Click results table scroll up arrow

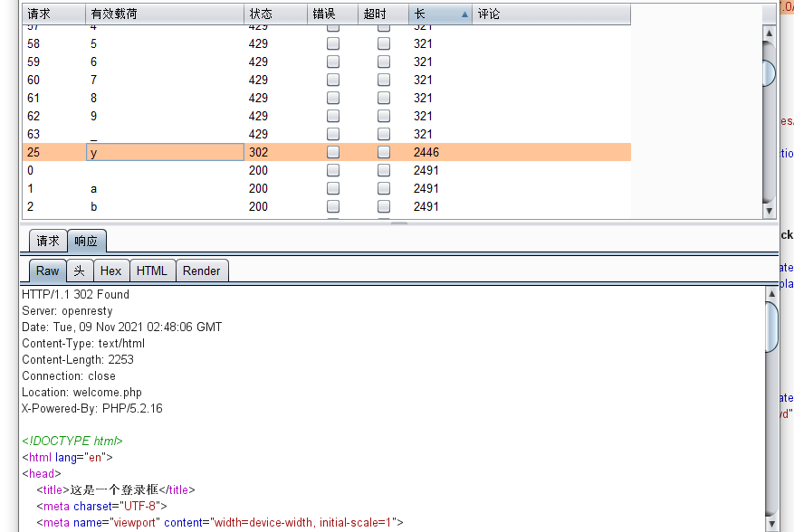(x=770, y=33)
